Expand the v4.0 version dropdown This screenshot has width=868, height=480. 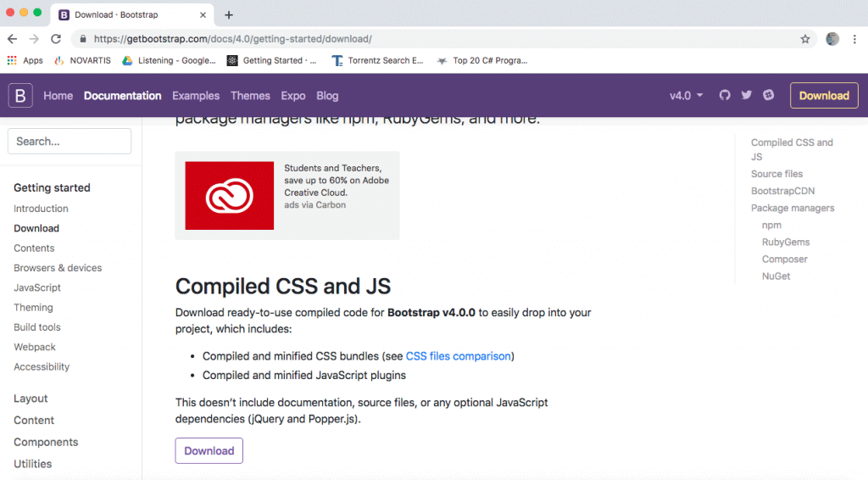pos(686,96)
